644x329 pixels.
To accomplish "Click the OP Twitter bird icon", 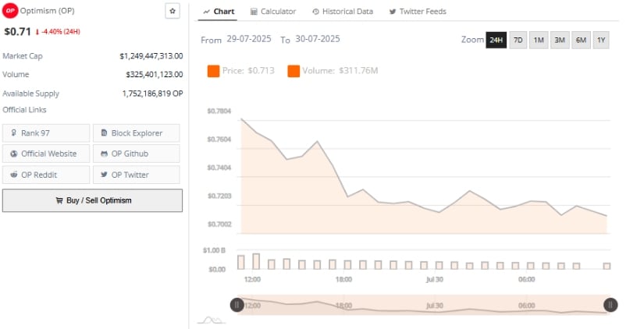I will (104, 175).
